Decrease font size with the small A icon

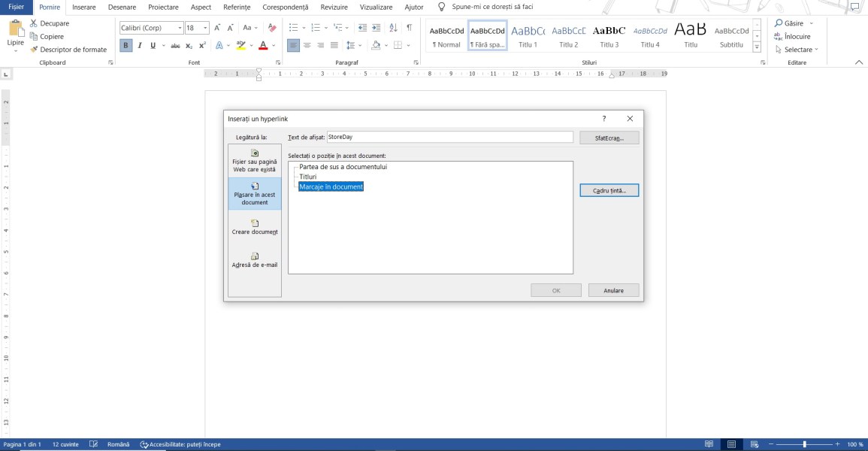(230, 28)
